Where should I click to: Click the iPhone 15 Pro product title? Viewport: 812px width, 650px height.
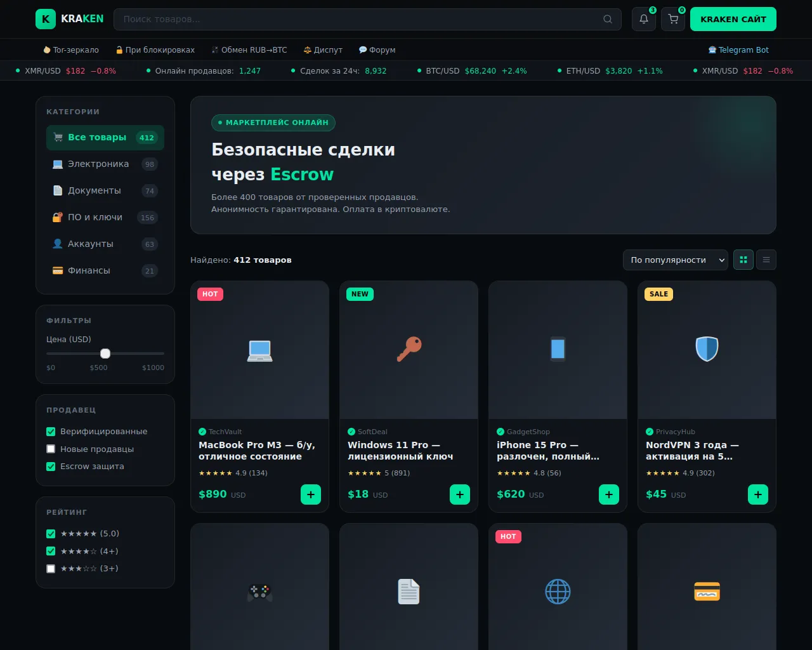[x=548, y=451]
